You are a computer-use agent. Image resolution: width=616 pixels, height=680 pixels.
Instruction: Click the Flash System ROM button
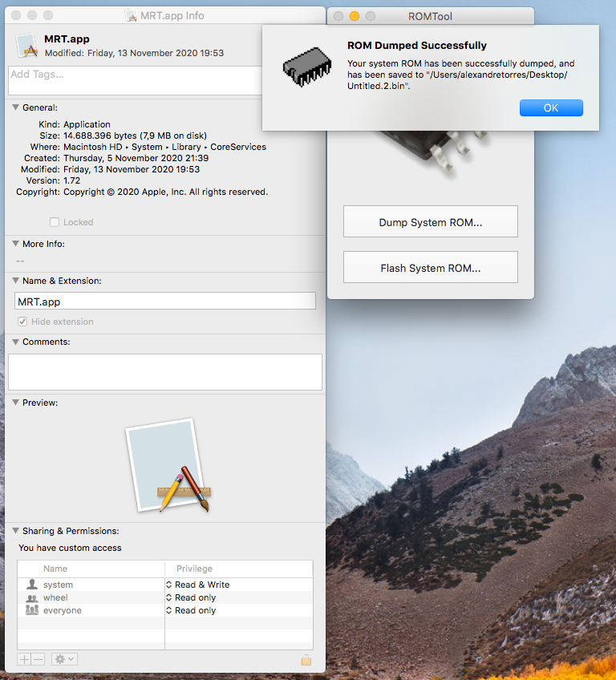coord(431,267)
